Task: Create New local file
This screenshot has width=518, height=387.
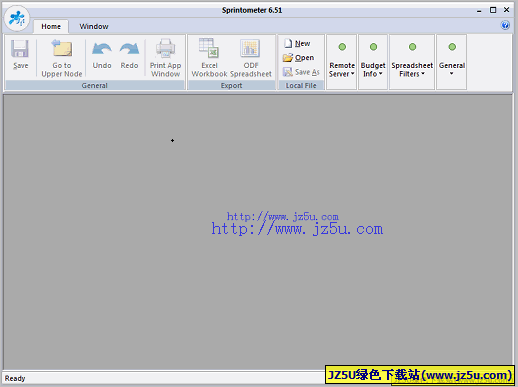Action: pos(297,43)
